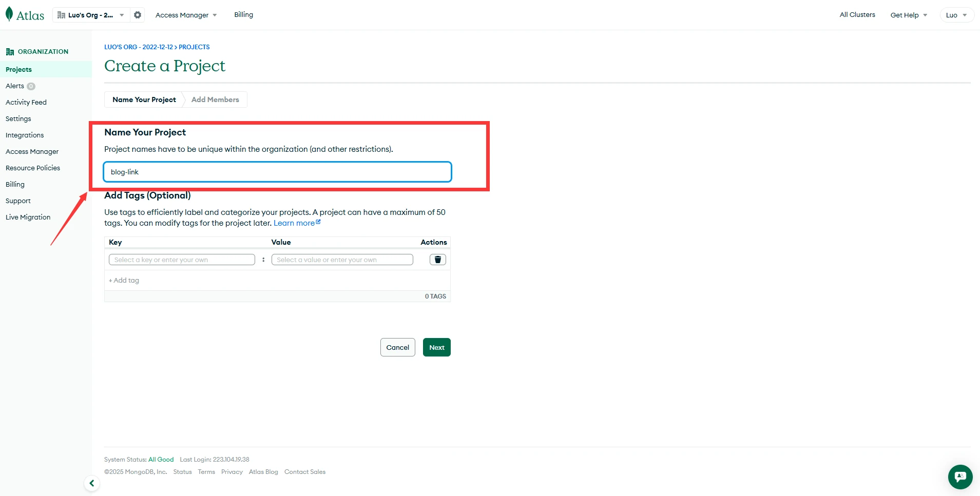Open the Luo user account menu
The width and height of the screenshot is (980, 496).
click(956, 15)
